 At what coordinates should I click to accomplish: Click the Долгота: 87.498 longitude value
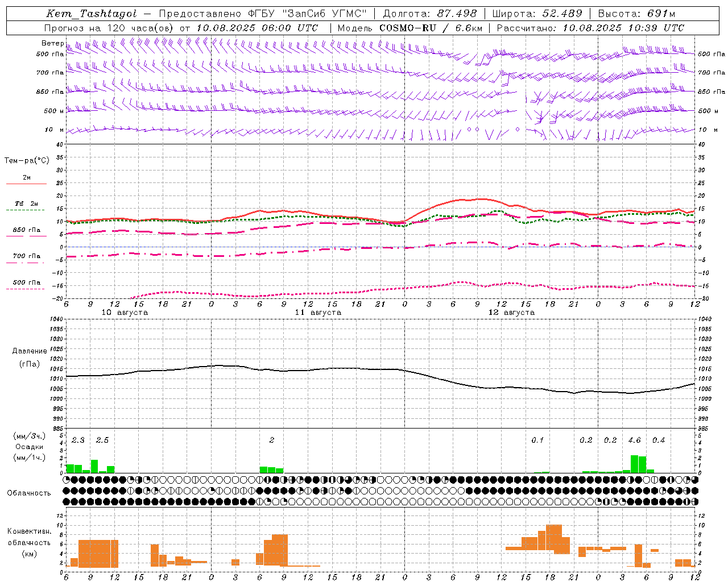(429, 14)
